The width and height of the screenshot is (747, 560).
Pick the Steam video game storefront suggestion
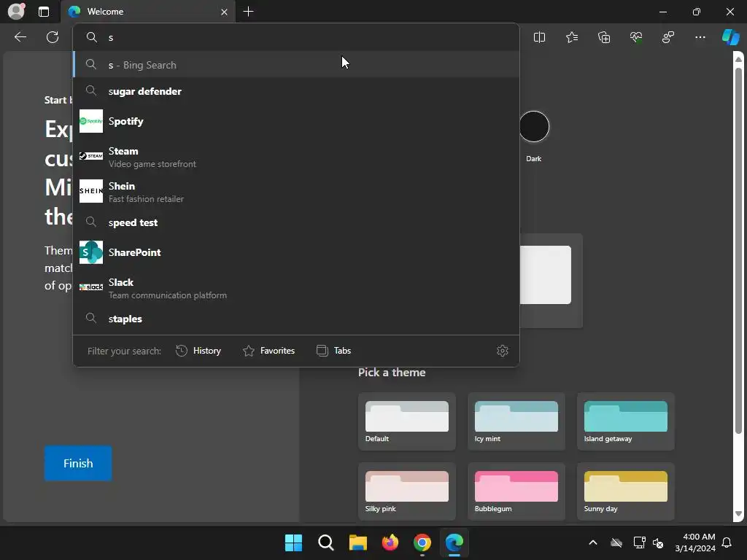[x=296, y=157]
